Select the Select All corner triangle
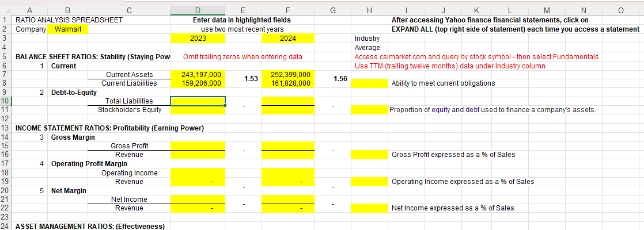 [6, 10]
